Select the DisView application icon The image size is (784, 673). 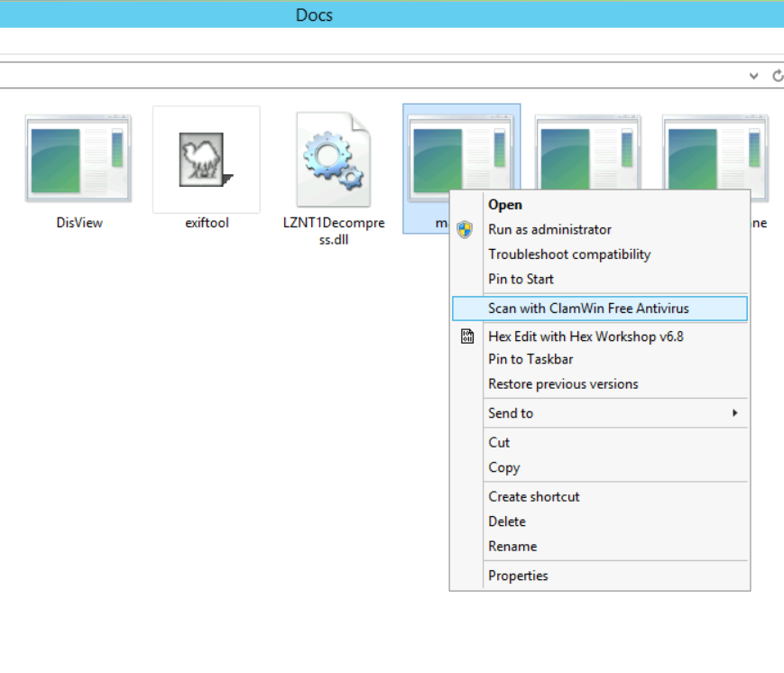coord(78,160)
